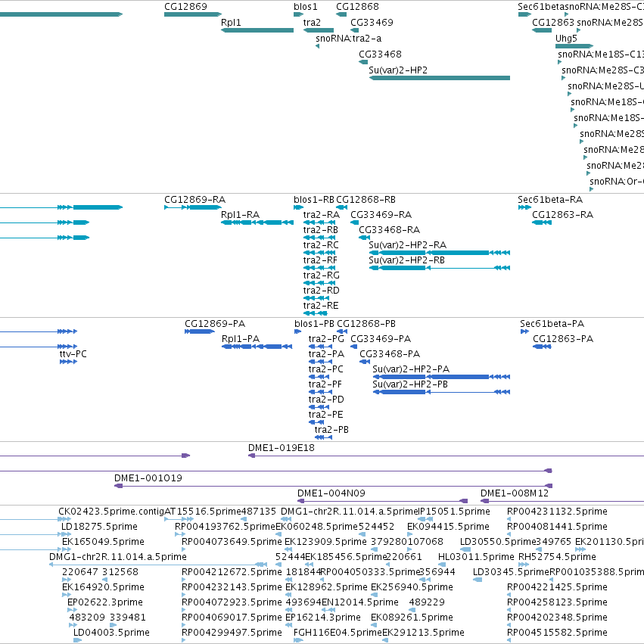
Task: Click the long Su(var)2-HP2 gene bar
Action: click(440, 78)
